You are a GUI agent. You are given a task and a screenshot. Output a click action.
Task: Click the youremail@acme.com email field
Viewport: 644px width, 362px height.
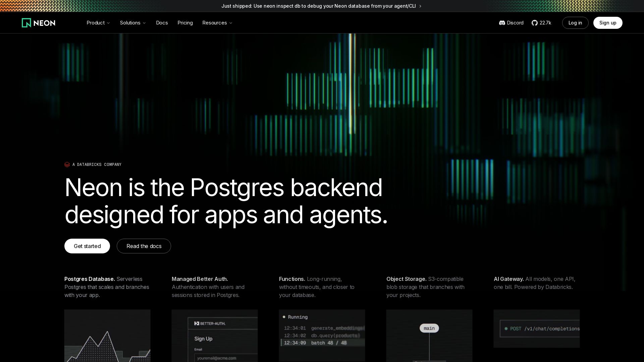pos(226,358)
